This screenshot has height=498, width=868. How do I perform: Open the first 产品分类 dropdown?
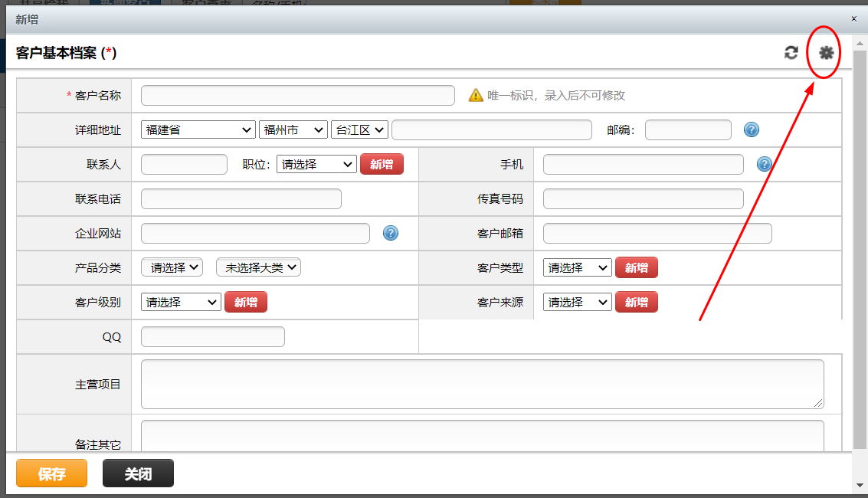click(172, 267)
